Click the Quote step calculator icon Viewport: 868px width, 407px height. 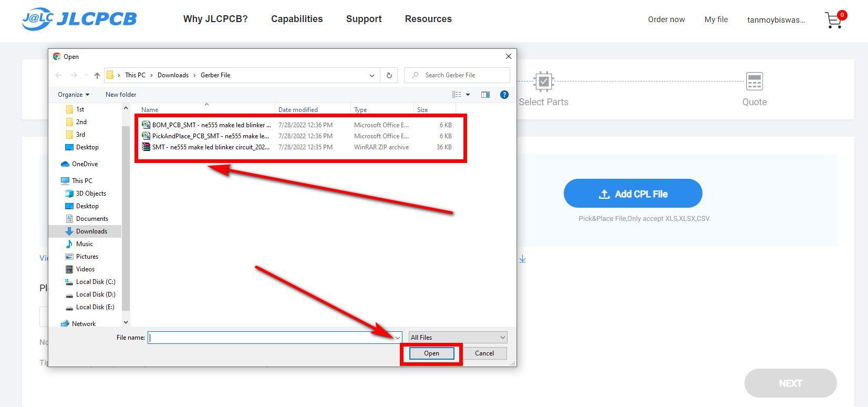click(x=755, y=82)
